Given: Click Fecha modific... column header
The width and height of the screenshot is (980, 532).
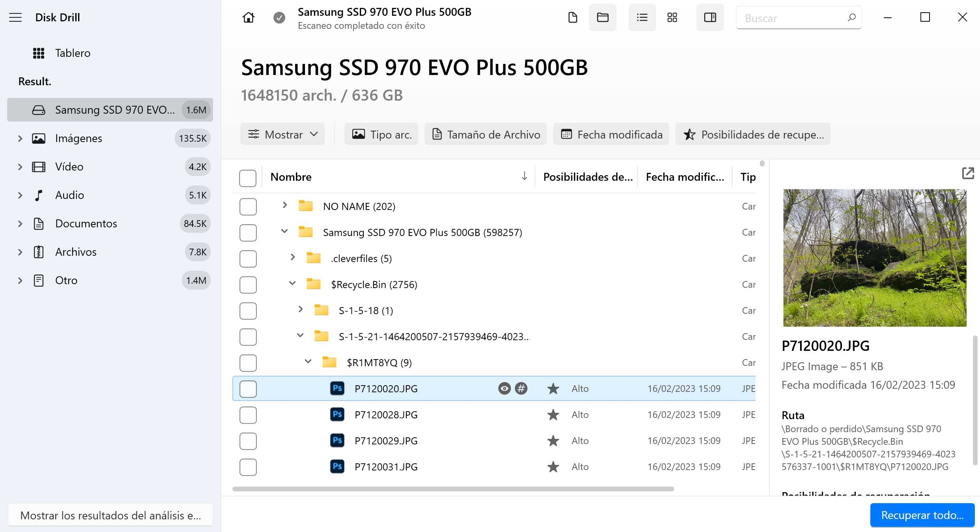Looking at the screenshot, I should 685,177.
